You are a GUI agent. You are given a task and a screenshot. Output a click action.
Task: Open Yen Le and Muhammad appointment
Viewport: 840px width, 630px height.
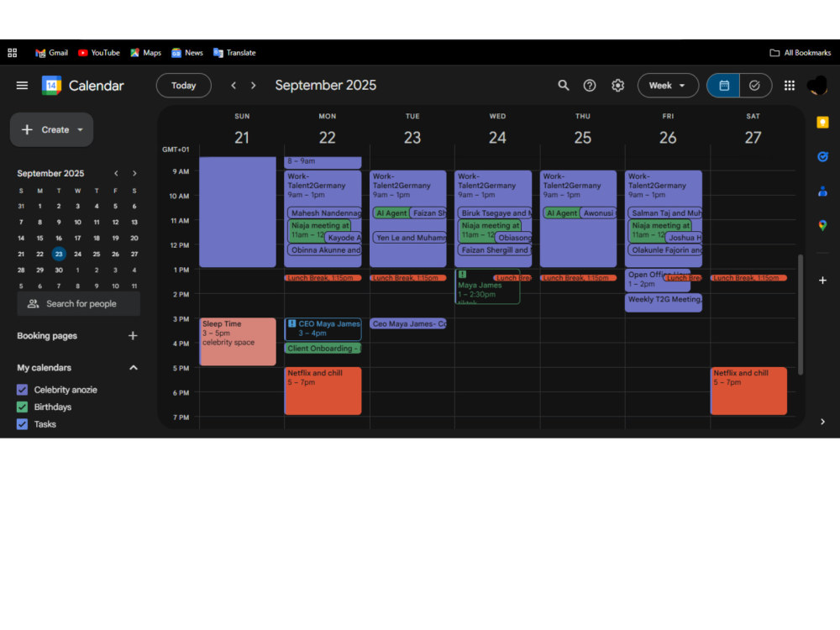[409, 238]
